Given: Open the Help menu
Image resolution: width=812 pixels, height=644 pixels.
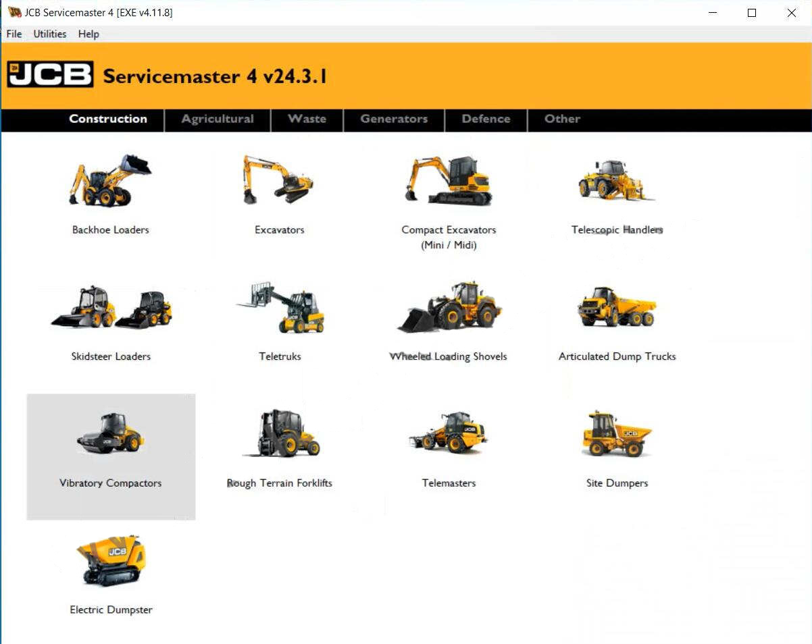Looking at the screenshot, I should point(88,34).
